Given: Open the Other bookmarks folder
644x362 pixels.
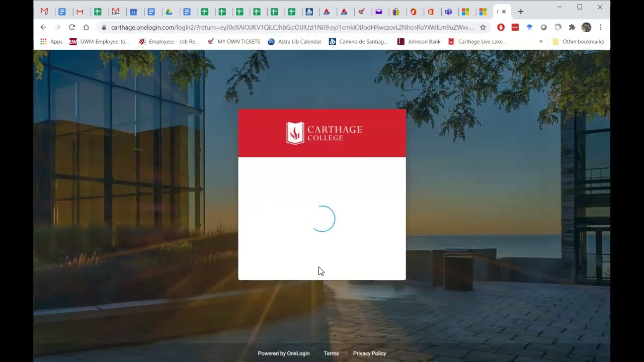Looking at the screenshot, I should pyautogui.click(x=578, y=42).
